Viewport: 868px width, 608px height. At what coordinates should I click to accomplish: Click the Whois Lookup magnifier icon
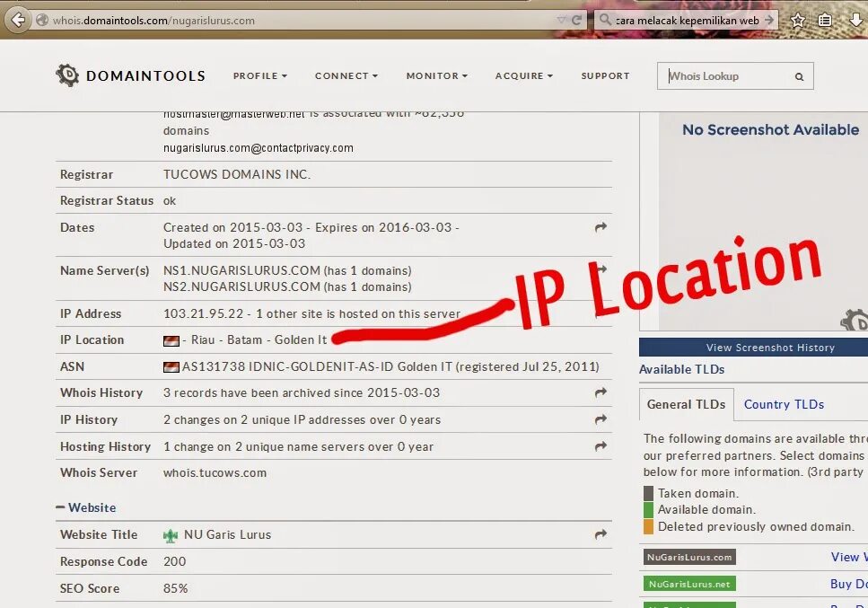coord(800,77)
